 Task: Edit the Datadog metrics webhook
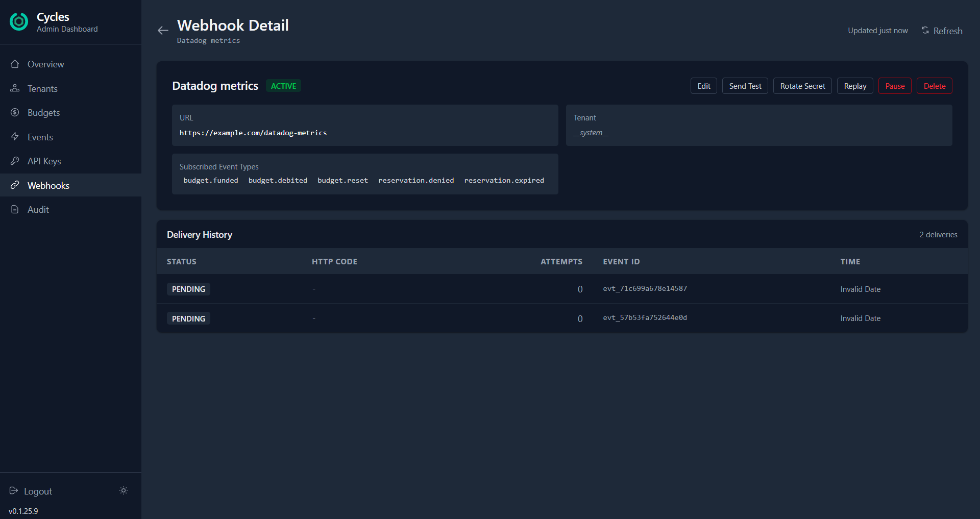(703, 86)
